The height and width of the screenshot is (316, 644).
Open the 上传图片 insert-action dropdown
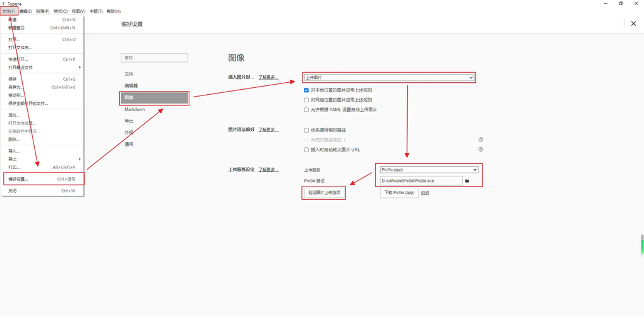(388, 78)
